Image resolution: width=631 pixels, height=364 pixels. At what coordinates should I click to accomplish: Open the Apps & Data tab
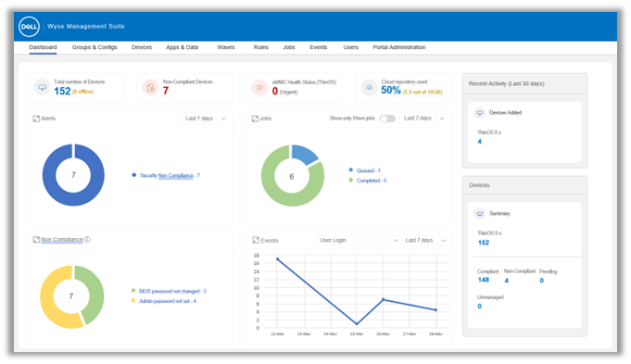coord(183,47)
